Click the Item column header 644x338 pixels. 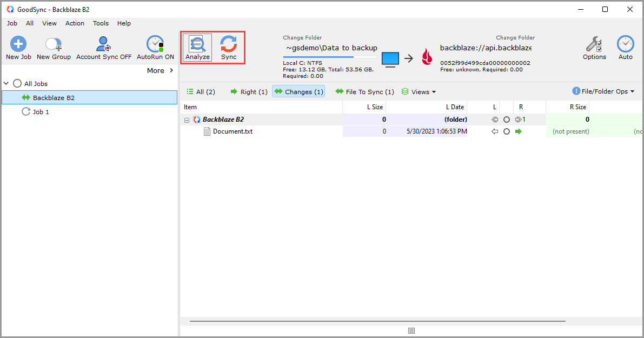[x=261, y=107]
